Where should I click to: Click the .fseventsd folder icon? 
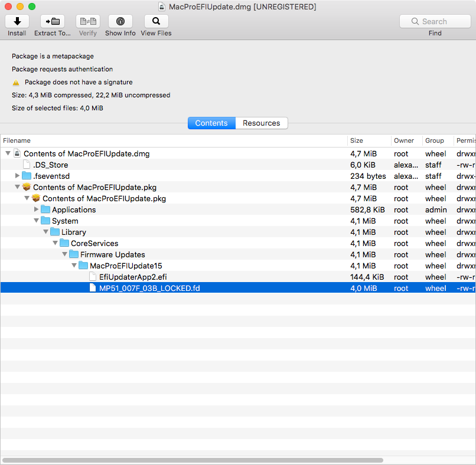coord(27,176)
